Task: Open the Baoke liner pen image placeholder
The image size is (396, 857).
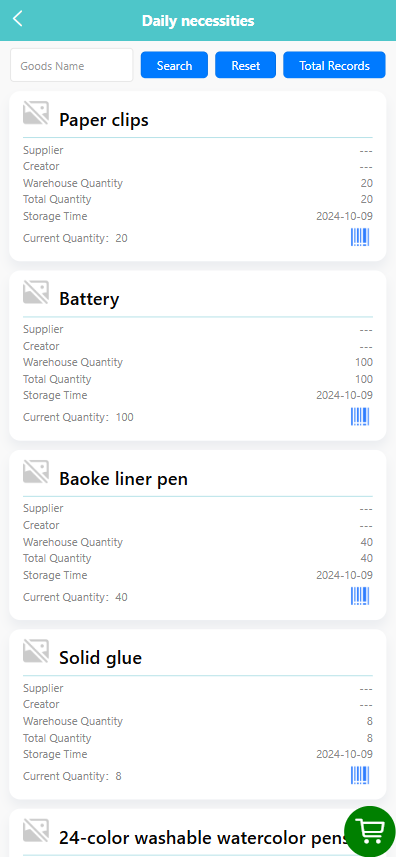Action: point(36,472)
